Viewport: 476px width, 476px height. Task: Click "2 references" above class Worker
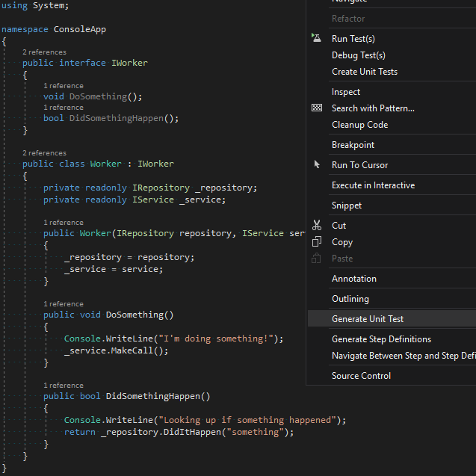(x=44, y=153)
